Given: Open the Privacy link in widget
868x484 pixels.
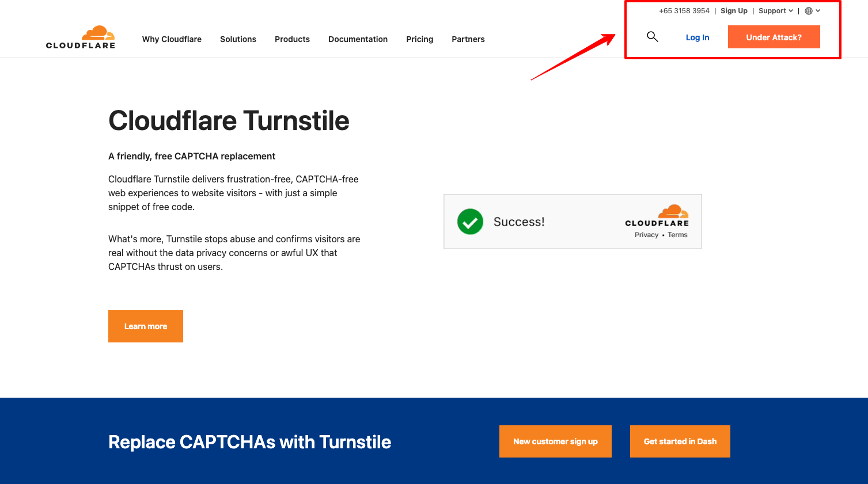Looking at the screenshot, I should tap(646, 235).
